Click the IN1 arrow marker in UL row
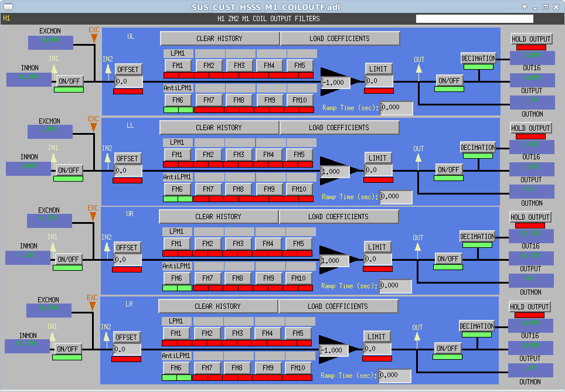 tap(54, 70)
